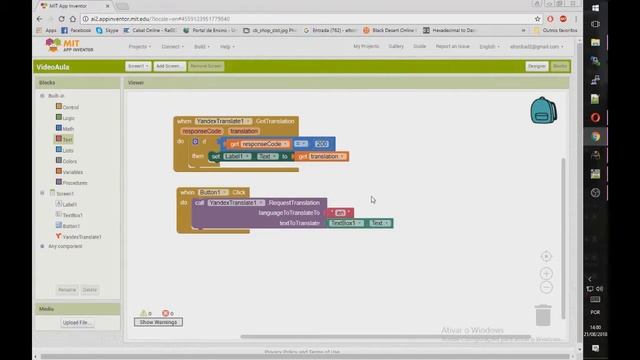
Task: Click the browser address bar
Action: click(306, 19)
